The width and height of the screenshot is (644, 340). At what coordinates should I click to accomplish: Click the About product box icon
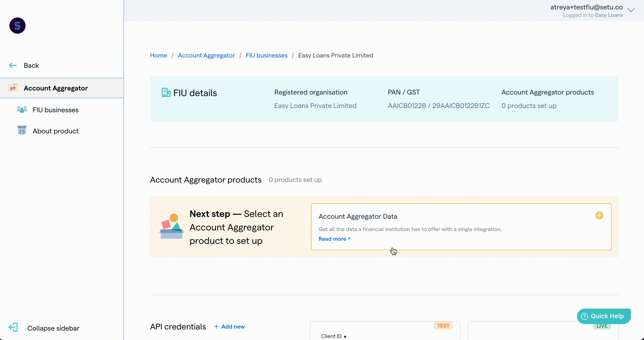(x=22, y=130)
